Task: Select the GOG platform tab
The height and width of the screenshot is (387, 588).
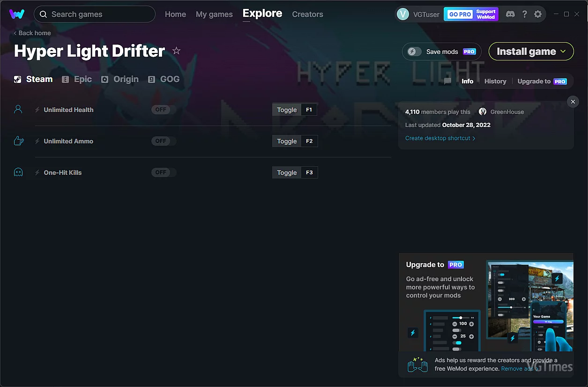Action: coord(164,79)
